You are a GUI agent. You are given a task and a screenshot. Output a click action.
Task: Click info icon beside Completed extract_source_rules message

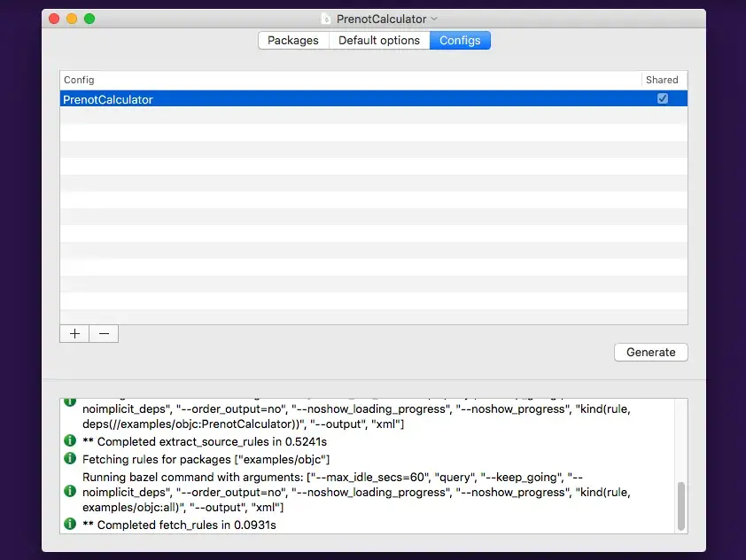pyautogui.click(x=70, y=440)
